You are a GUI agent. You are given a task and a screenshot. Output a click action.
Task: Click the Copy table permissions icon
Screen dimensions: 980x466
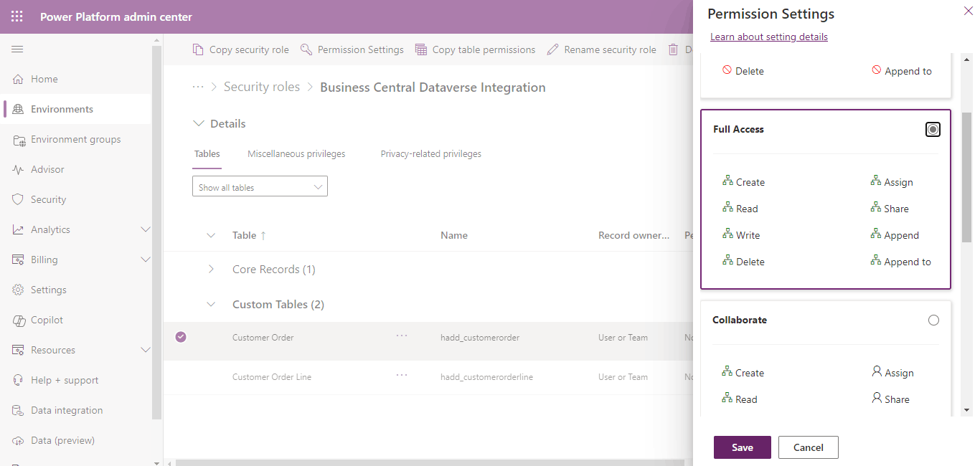[x=421, y=49]
